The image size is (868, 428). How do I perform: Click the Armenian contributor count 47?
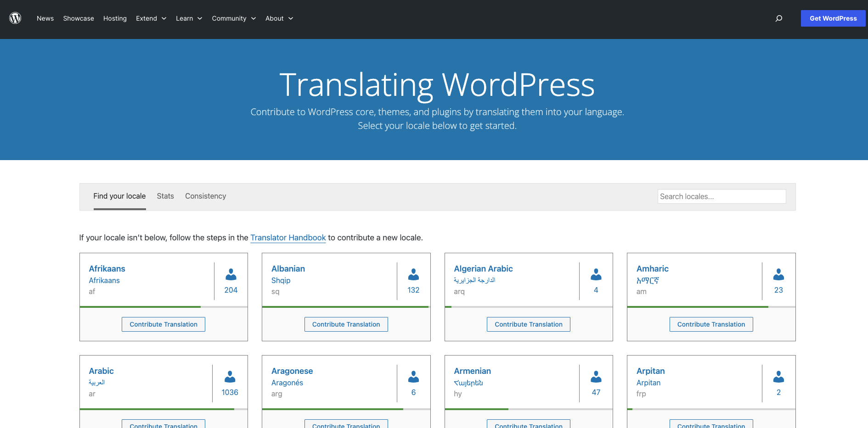(596, 392)
